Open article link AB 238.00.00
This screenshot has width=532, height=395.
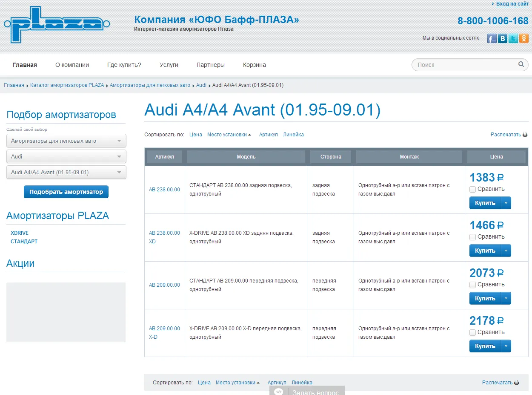[164, 190]
